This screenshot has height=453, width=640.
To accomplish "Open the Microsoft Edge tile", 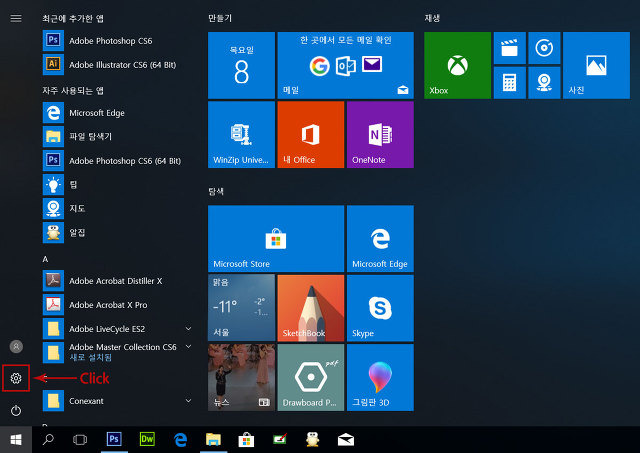I will (380, 239).
